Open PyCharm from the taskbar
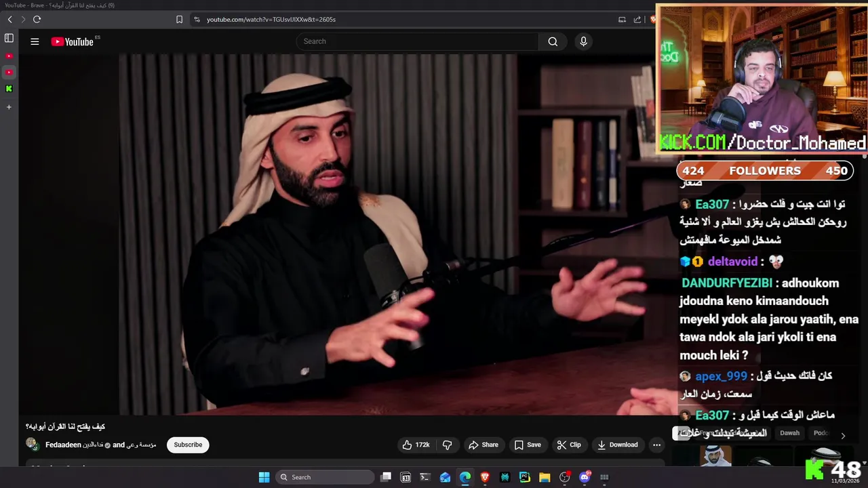Viewport: 868px width, 488px height. pos(525,477)
